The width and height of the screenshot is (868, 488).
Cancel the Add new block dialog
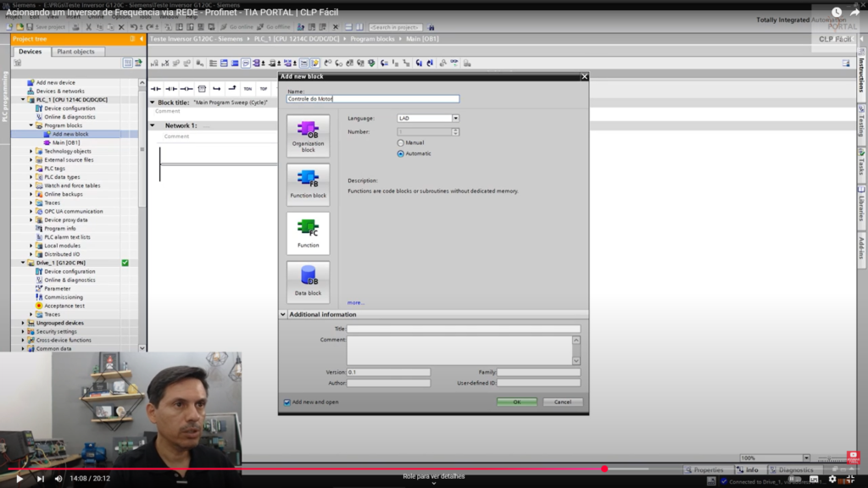point(563,402)
